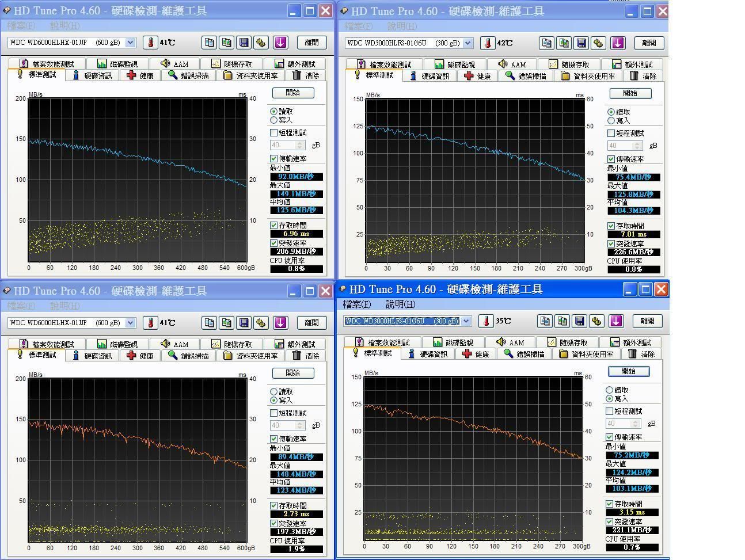Open options wrench icon in 300 GB write-test window
Image resolution: width=745 pixels, height=560 pixels.
(597, 321)
